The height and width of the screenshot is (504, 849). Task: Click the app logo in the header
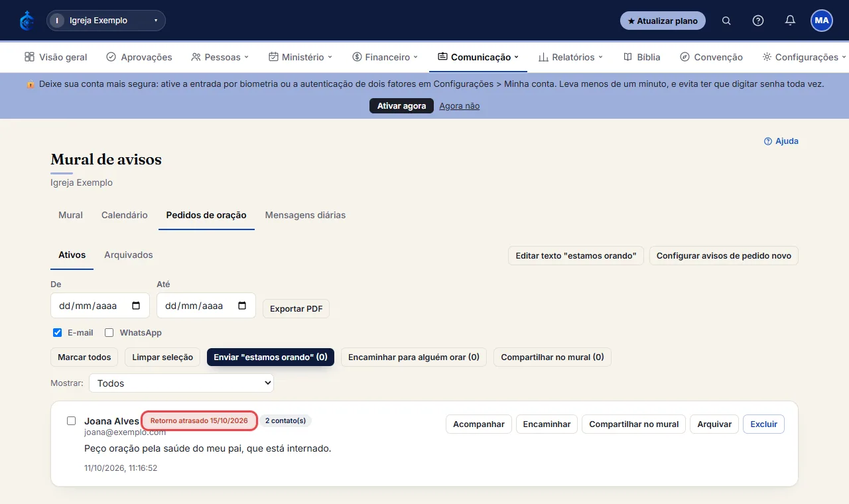(x=27, y=21)
